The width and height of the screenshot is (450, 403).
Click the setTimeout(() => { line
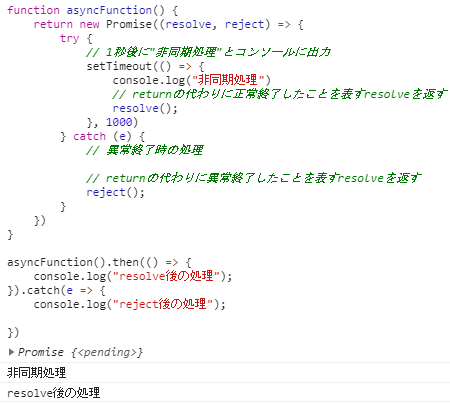[145, 66]
